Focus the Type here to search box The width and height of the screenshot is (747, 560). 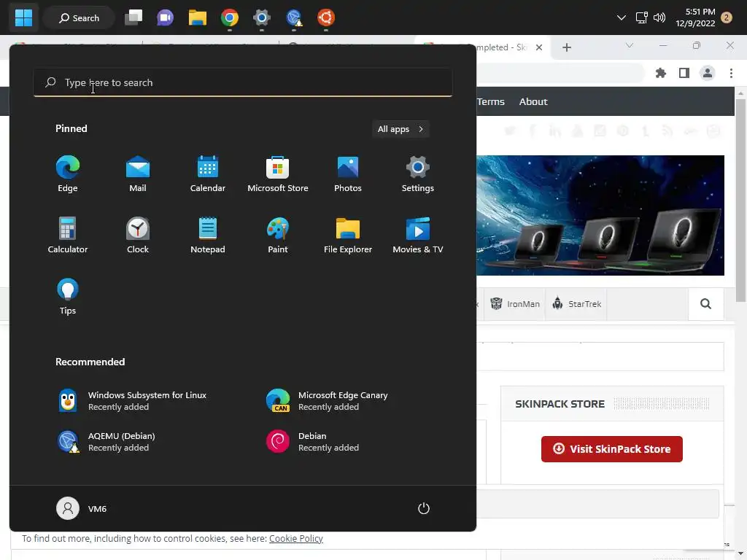(242, 82)
